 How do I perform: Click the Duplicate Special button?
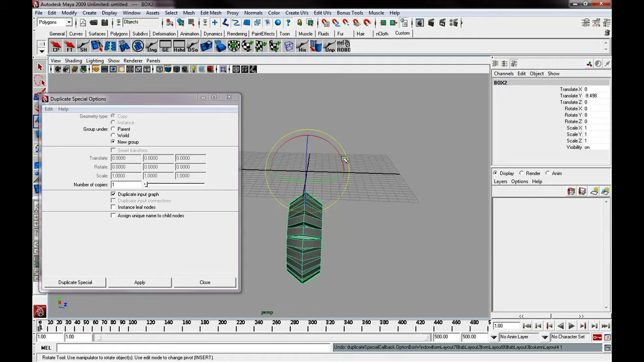tap(75, 283)
